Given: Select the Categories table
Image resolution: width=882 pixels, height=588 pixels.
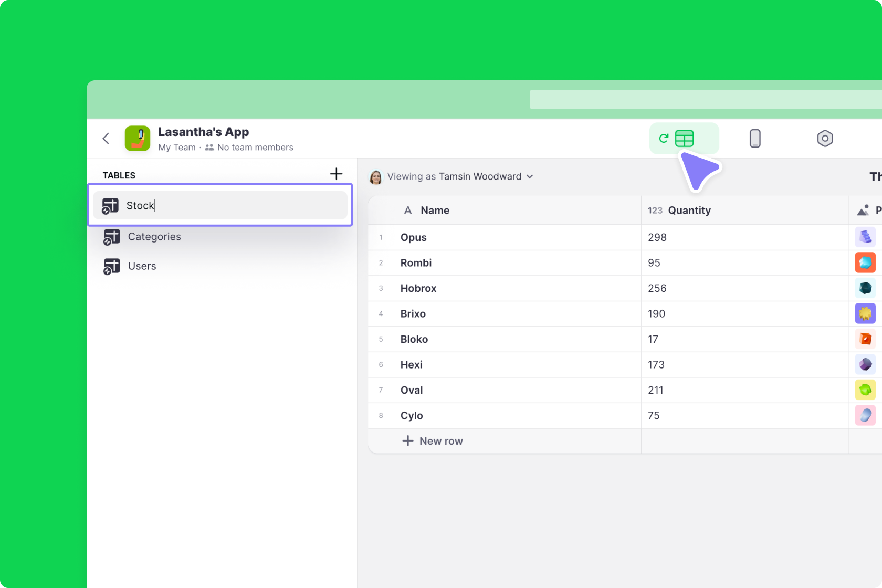Looking at the screenshot, I should coord(154,237).
